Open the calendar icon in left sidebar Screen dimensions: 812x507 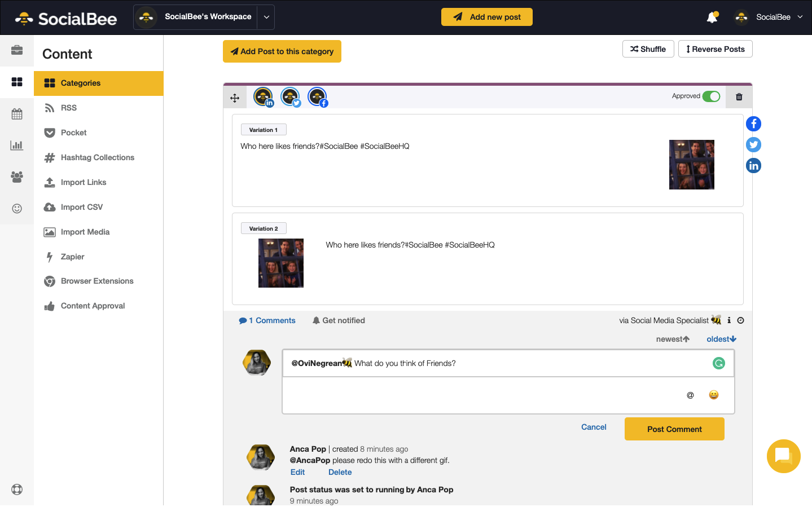17,114
